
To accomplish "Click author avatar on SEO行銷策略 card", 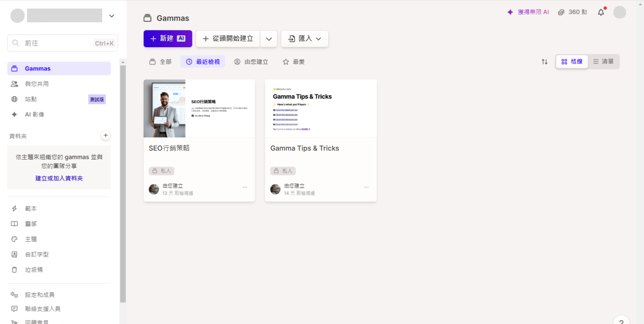I will 154,189.
